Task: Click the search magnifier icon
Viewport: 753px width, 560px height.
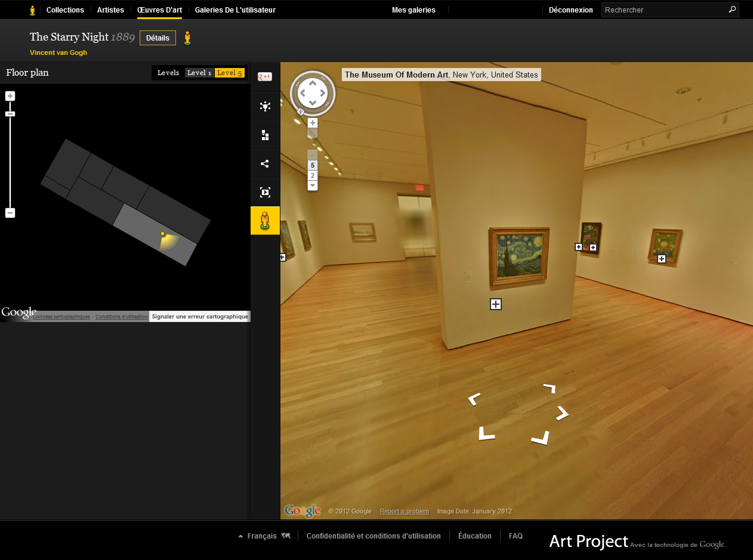Action: (732, 10)
